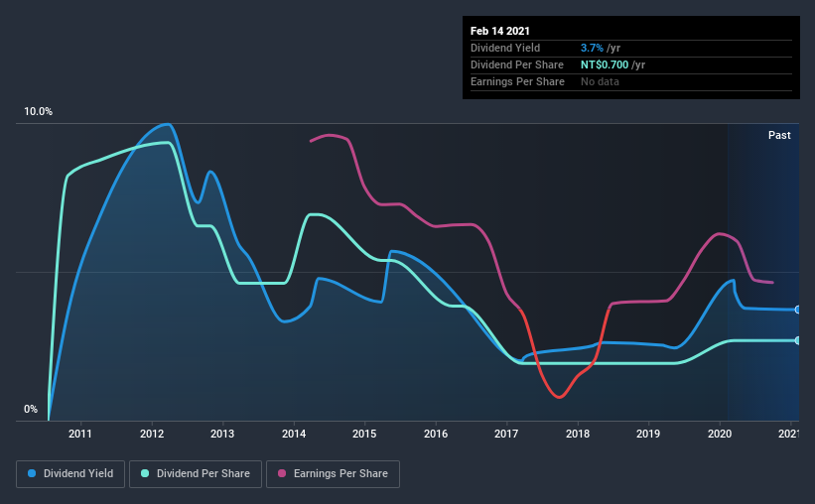Click Dividend Yield row label in tooltip
The height and width of the screenshot is (504, 815).
(x=505, y=49)
